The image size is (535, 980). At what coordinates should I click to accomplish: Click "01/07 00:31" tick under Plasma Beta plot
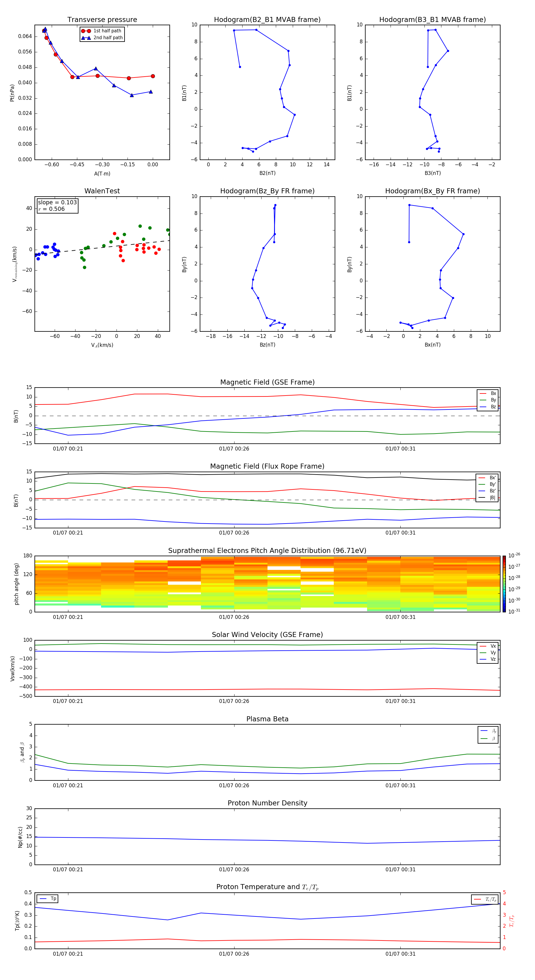401,785
